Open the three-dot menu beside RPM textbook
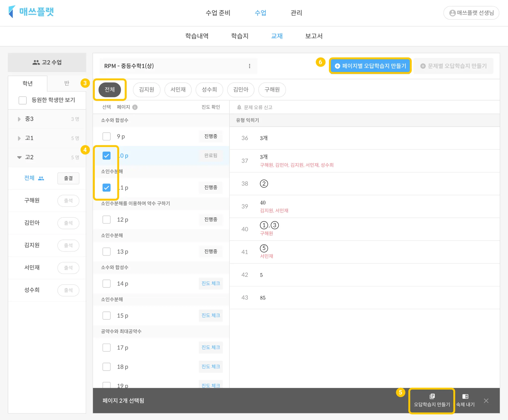This screenshot has height=420, width=508. (249, 66)
